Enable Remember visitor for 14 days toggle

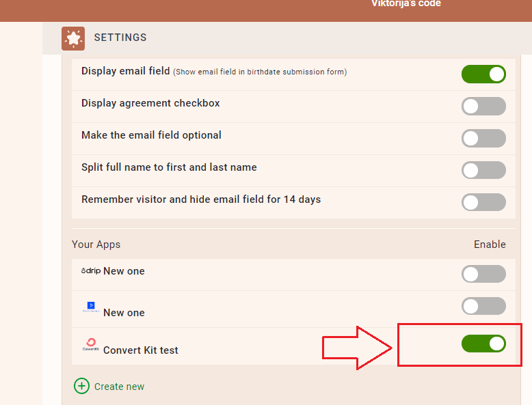coord(483,202)
